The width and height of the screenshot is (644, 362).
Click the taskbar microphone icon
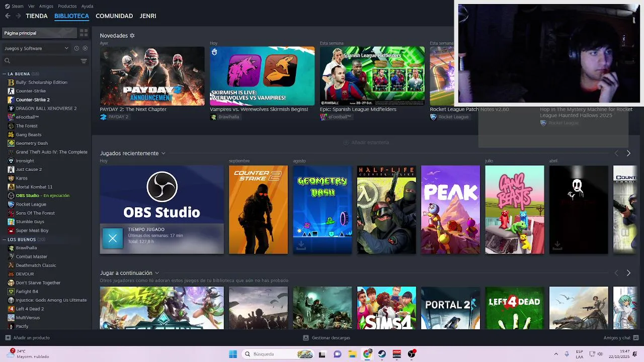click(x=567, y=354)
